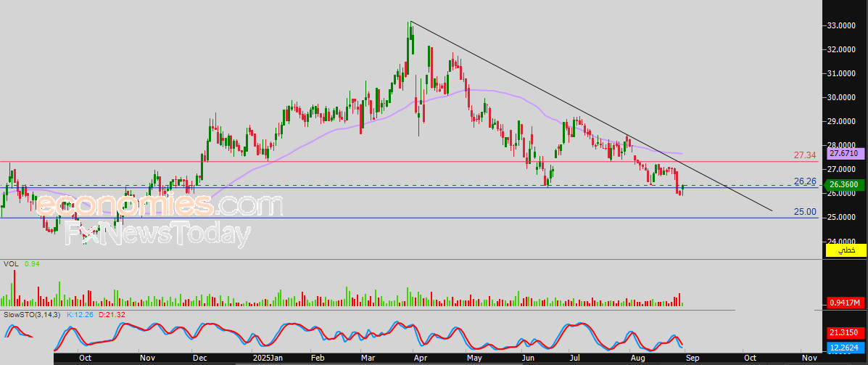Click the K:12.26 stochastic reading
The height and width of the screenshot is (365, 868).
tap(80, 315)
